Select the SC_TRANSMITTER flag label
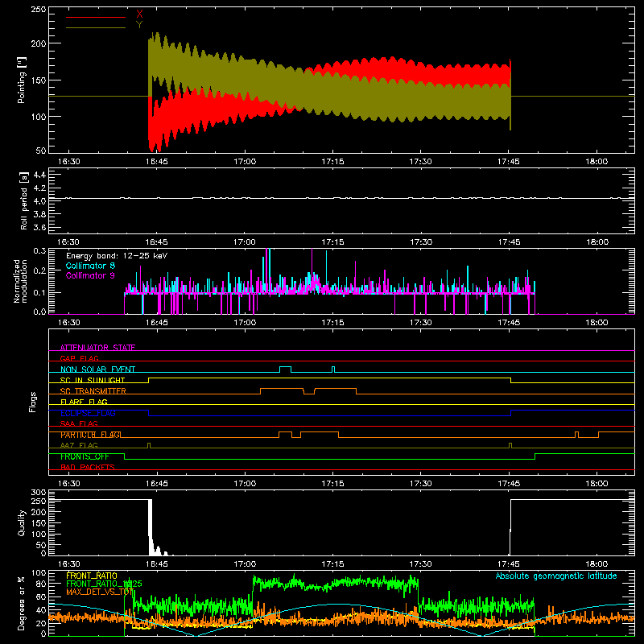Image resolution: width=644 pixels, height=644 pixels. click(x=93, y=391)
